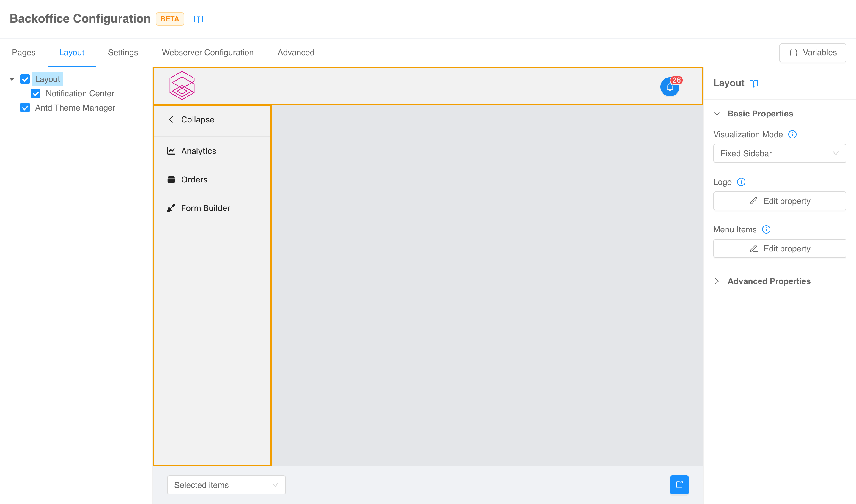
Task: Open the Selected items dropdown field
Action: 226,485
